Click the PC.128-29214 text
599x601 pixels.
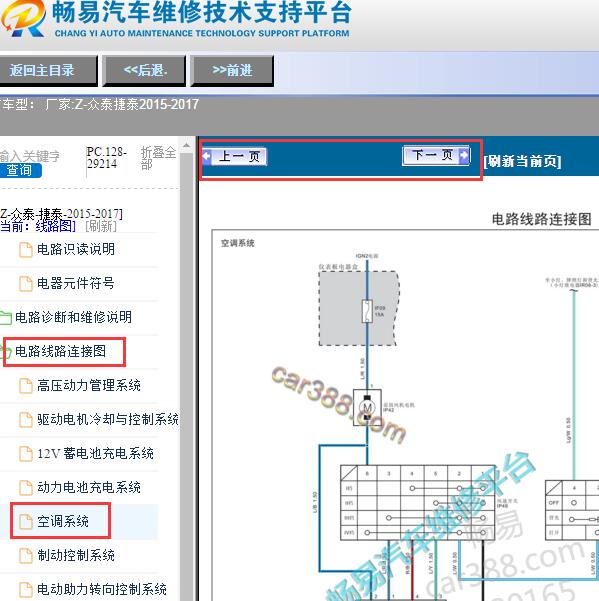(x=107, y=158)
